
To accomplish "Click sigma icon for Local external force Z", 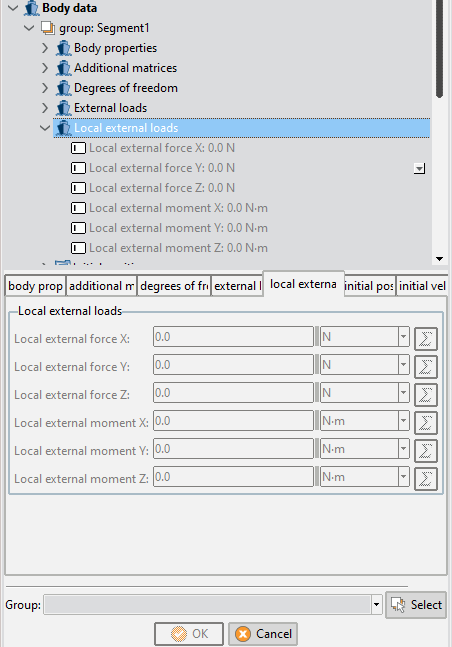I will (426, 395).
